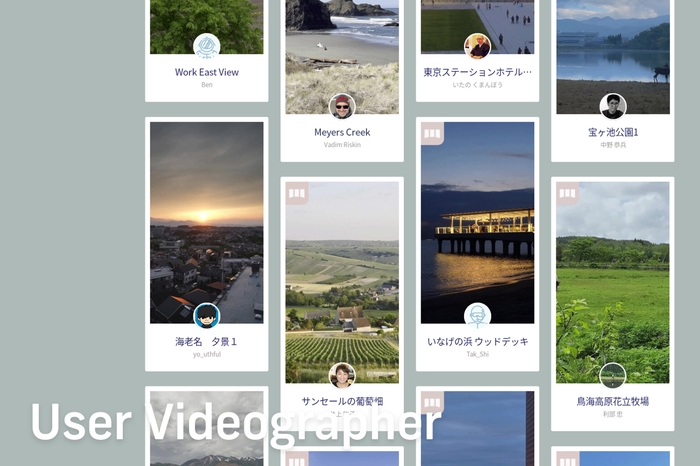Click avatar on the サンセールの葡萄畑 card
The height and width of the screenshot is (466, 700).
coord(342,375)
